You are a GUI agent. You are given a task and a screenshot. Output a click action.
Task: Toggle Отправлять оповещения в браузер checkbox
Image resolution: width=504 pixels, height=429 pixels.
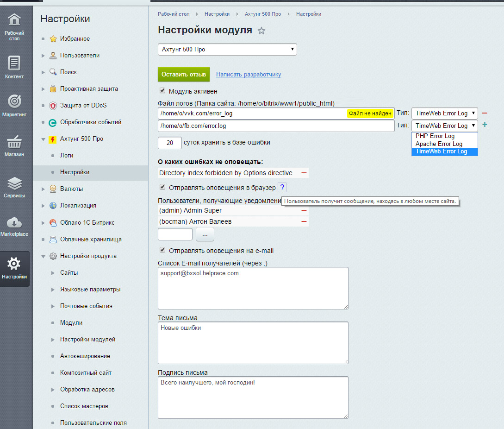pyautogui.click(x=162, y=187)
